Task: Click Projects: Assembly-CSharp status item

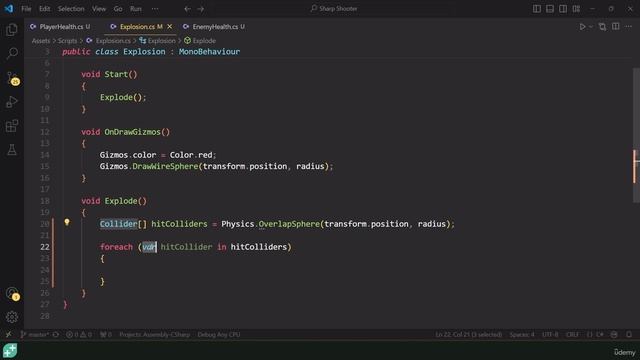Action: (154, 335)
